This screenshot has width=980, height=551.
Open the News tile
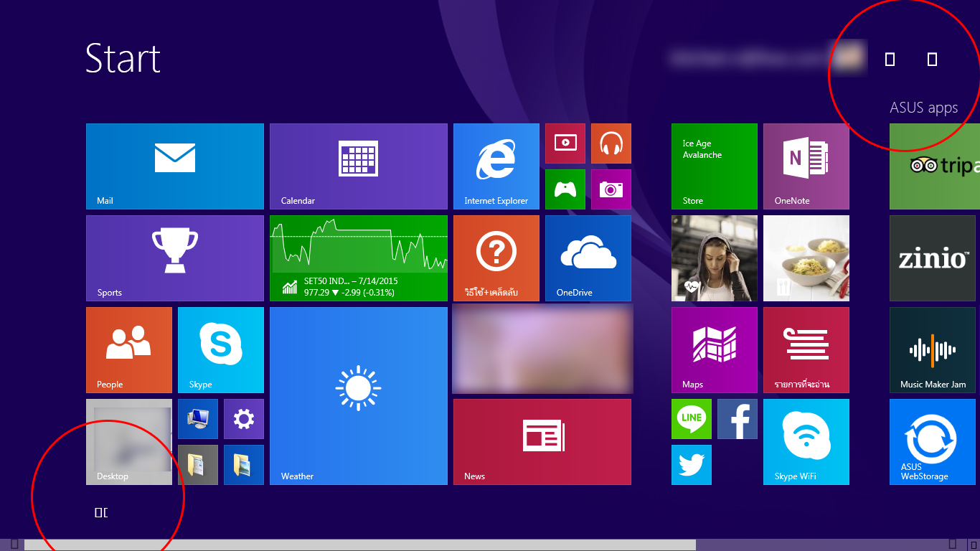(542, 442)
